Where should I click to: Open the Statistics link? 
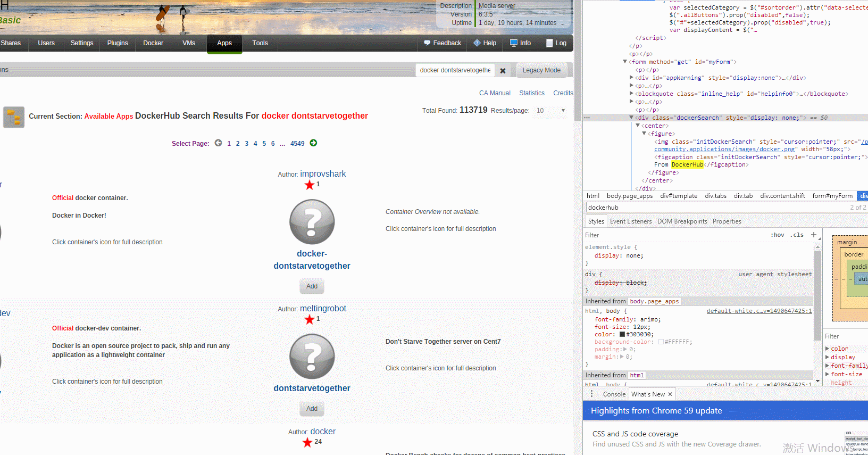tap(532, 93)
